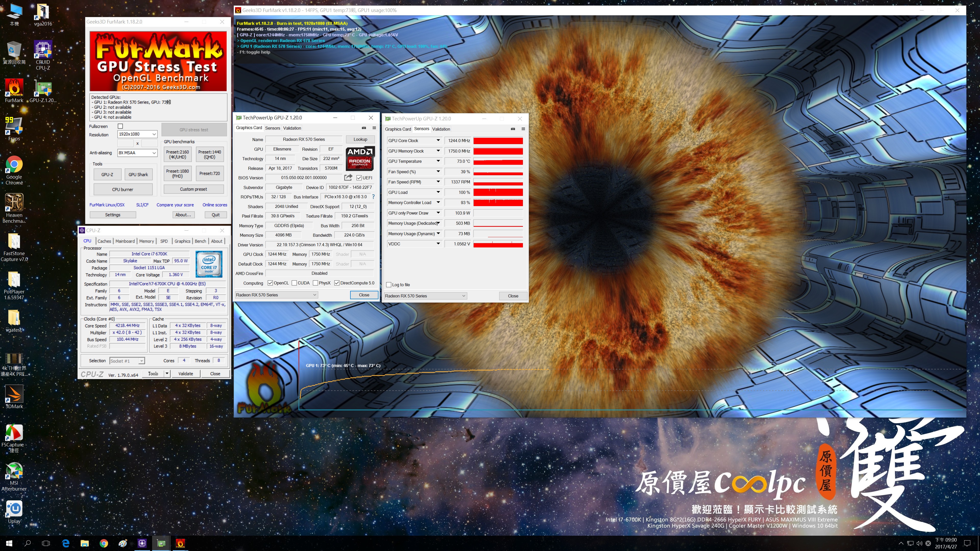Image resolution: width=980 pixels, height=551 pixels.
Task: Launch the Heaven Benchmark desktop icon
Action: tap(14, 208)
